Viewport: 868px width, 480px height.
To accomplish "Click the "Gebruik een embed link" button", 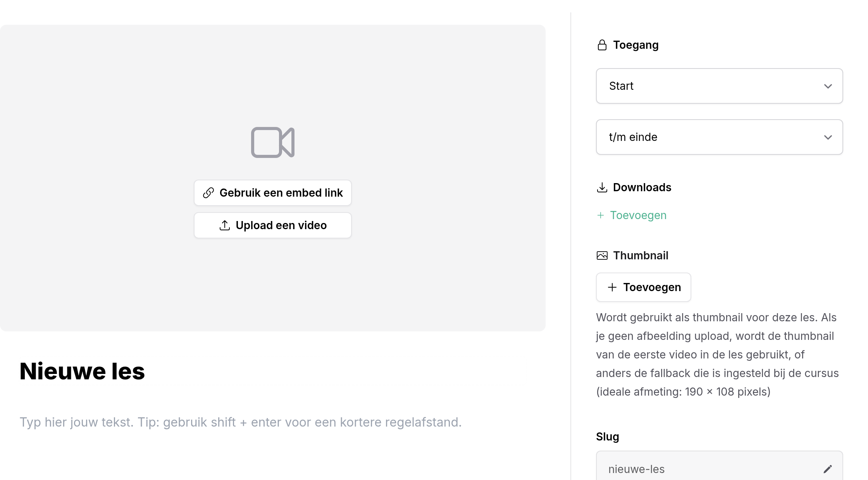I will (x=273, y=193).
